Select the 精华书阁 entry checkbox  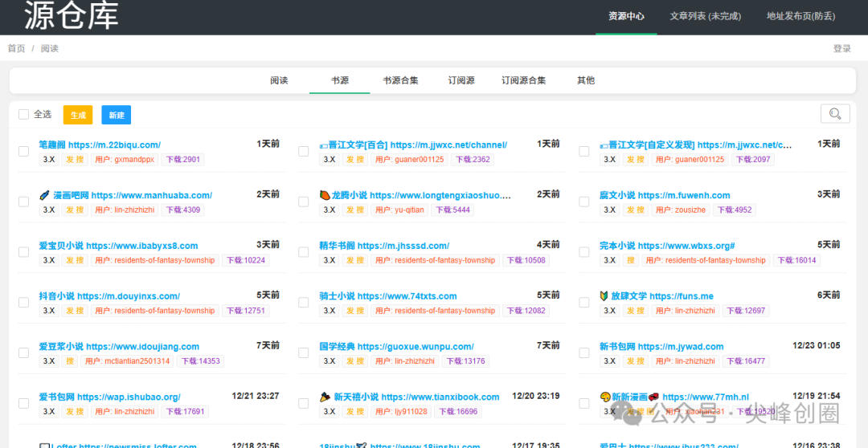pos(303,252)
